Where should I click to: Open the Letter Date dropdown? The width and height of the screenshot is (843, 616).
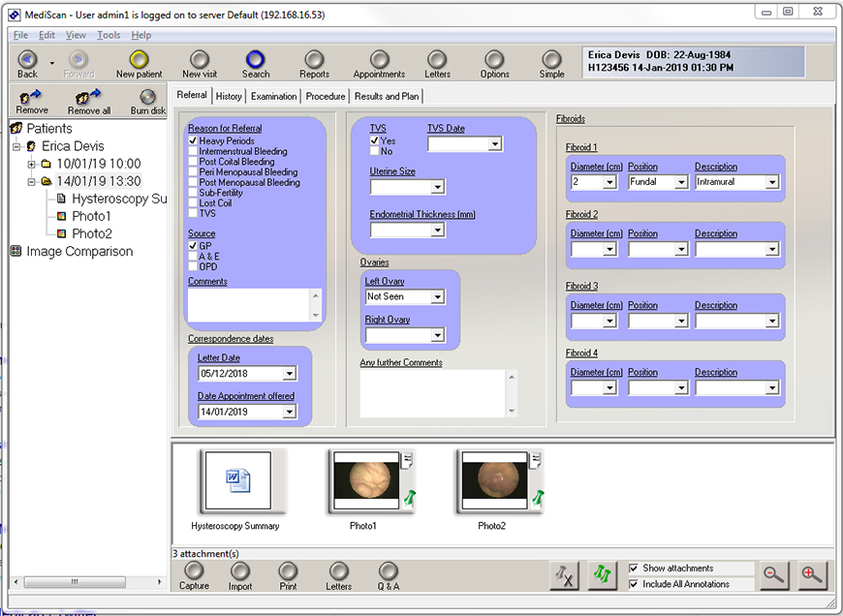290,373
